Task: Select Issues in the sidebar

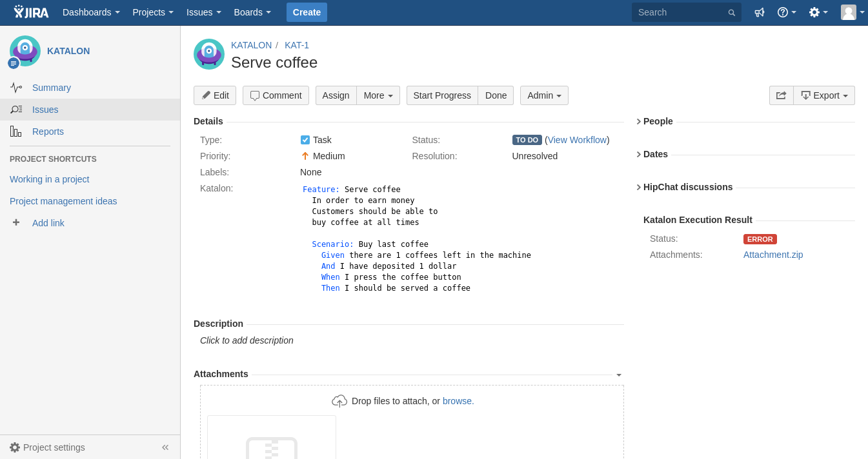Action: click(x=45, y=110)
